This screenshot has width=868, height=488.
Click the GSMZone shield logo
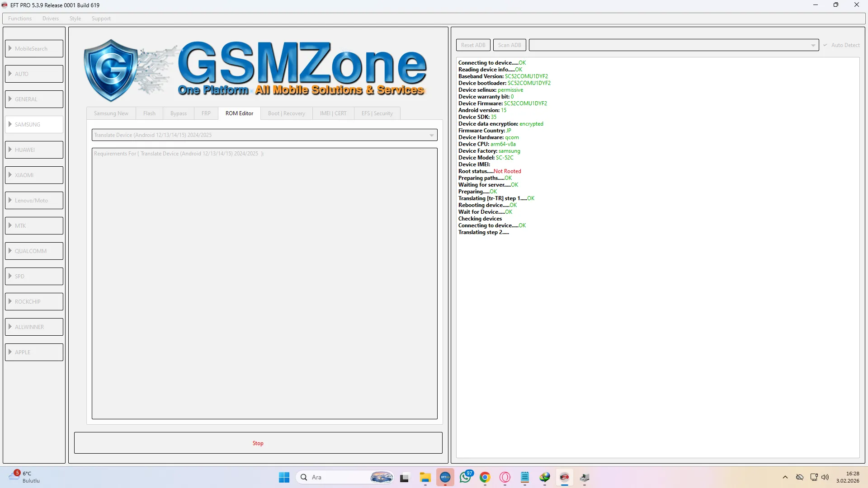(111, 70)
